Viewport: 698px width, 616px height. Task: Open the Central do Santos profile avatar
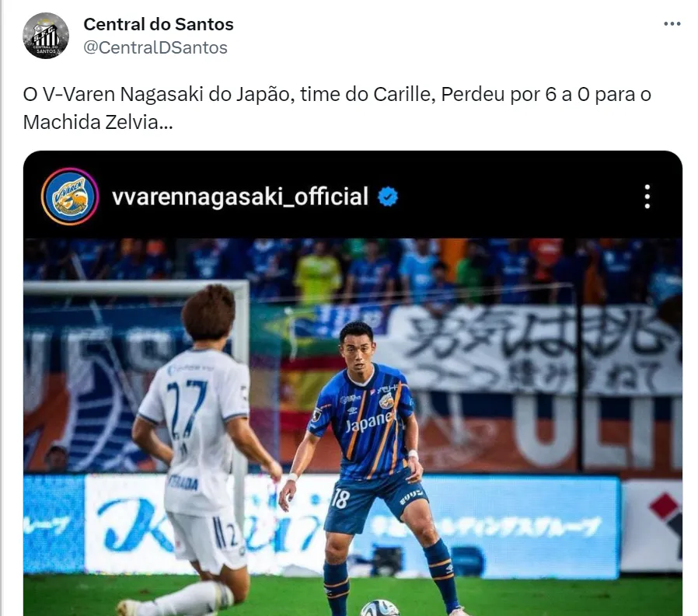[x=46, y=36]
